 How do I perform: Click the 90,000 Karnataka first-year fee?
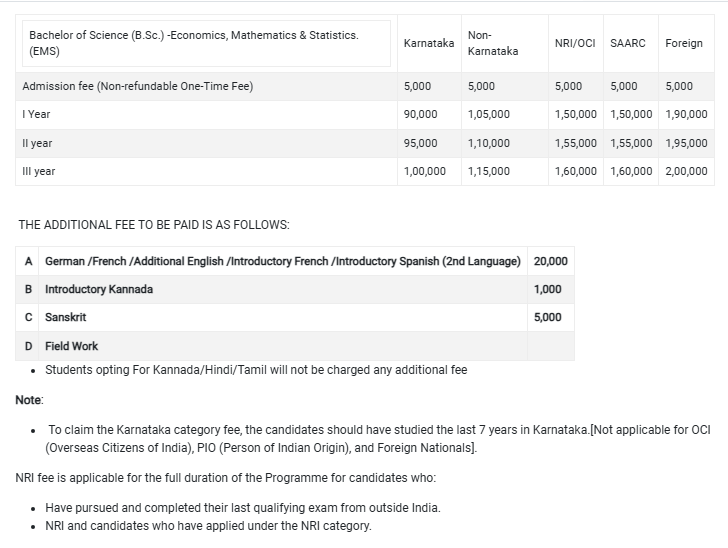(421, 114)
